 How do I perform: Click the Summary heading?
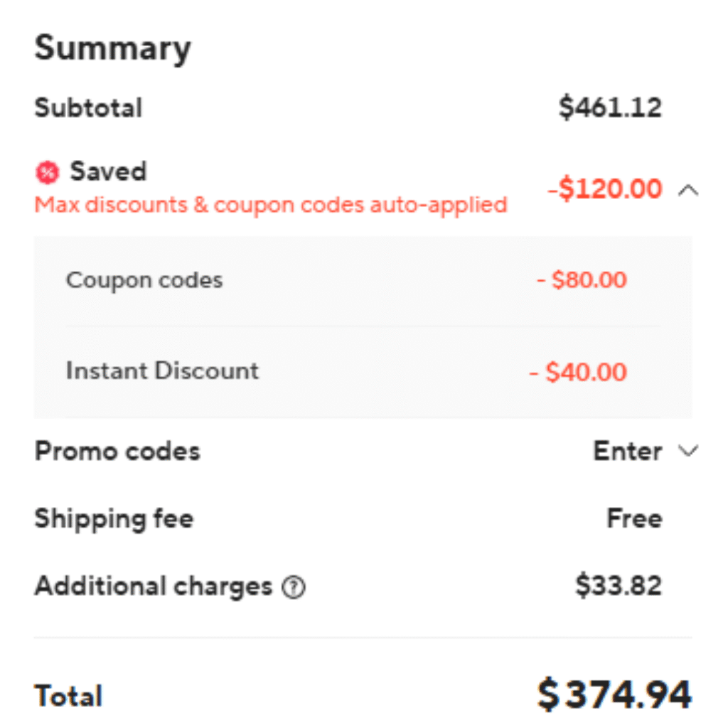[x=113, y=48]
